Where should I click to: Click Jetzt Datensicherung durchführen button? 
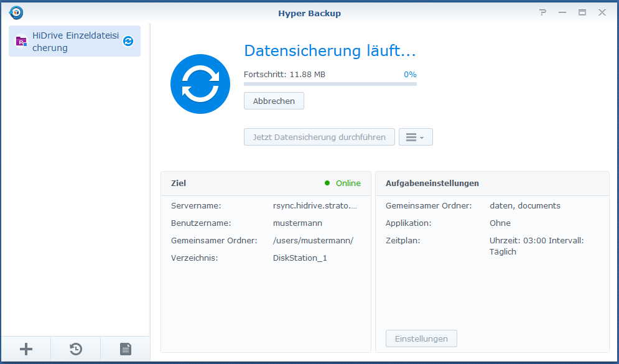pos(319,137)
